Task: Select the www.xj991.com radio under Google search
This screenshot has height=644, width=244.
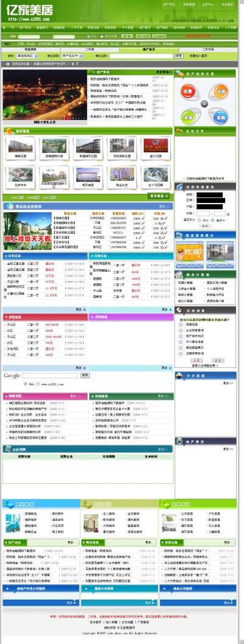Action: [38, 384]
